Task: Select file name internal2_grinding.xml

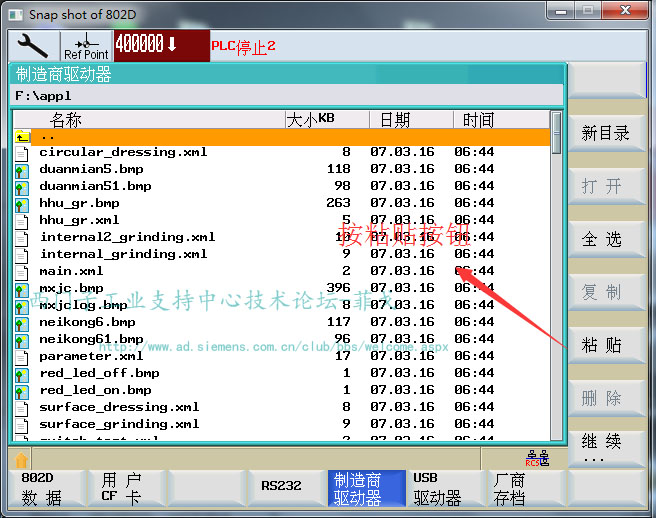Action: (128, 237)
